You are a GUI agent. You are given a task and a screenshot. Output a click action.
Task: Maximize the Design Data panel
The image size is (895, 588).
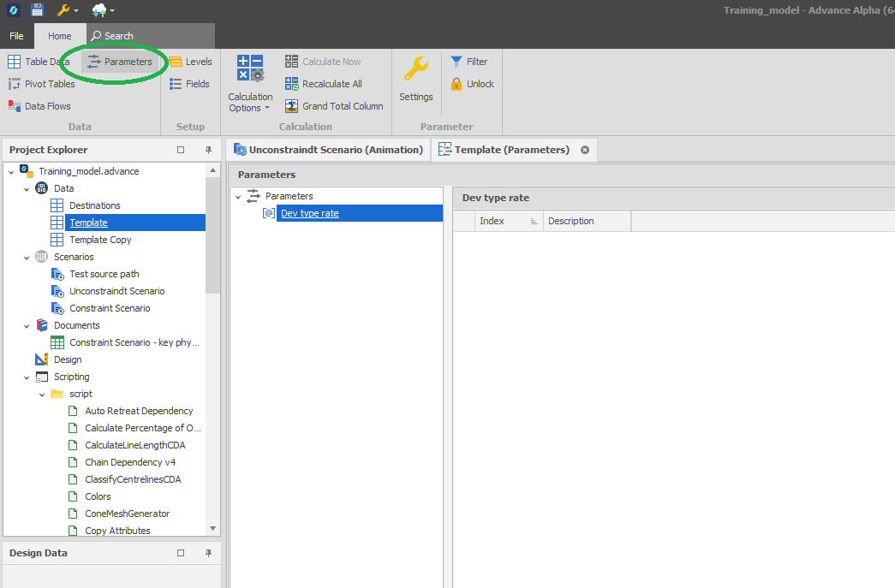click(181, 554)
